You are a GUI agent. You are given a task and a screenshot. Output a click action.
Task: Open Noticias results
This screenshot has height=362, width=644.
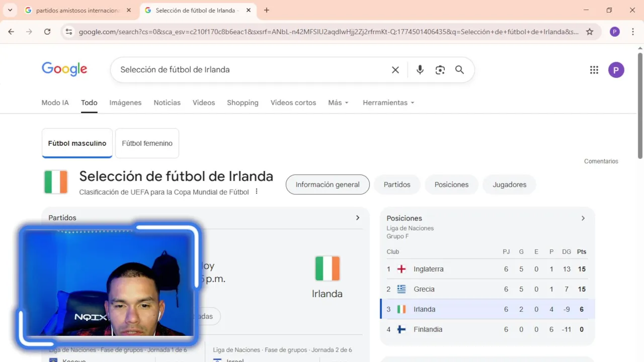[167, 103]
